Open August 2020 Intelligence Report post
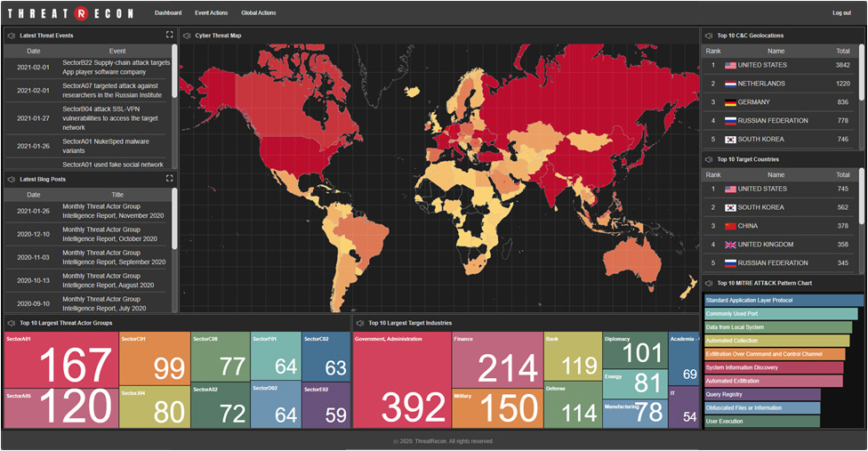 pyautogui.click(x=108, y=281)
